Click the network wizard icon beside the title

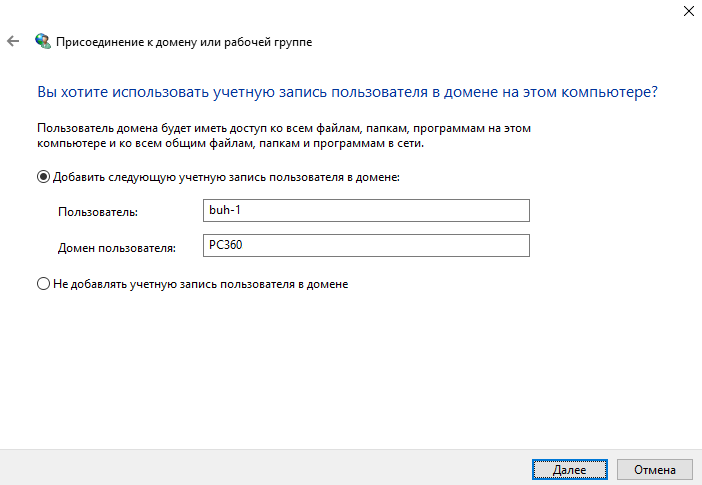coord(42,42)
